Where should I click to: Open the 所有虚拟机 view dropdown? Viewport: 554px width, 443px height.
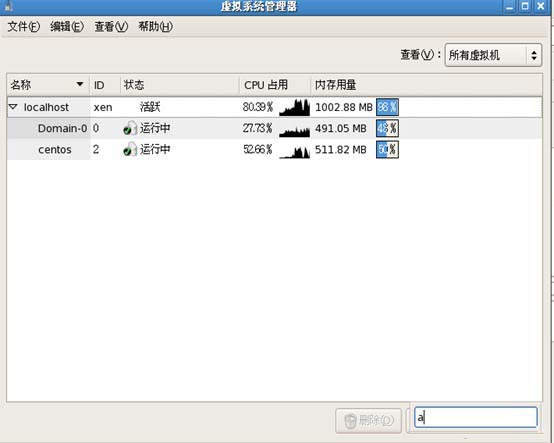[493, 55]
